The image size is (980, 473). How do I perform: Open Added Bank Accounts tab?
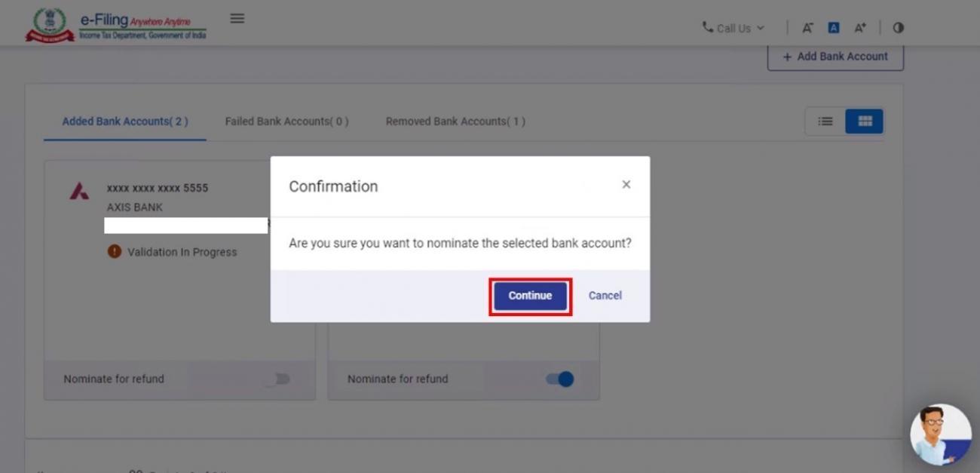(x=125, y=121)
